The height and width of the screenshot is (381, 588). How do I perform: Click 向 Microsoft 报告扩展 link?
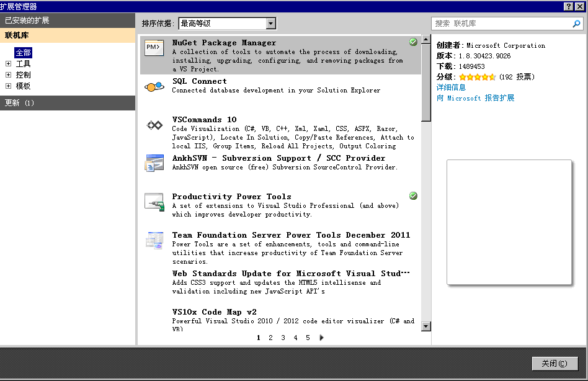(x=475, y=98)
